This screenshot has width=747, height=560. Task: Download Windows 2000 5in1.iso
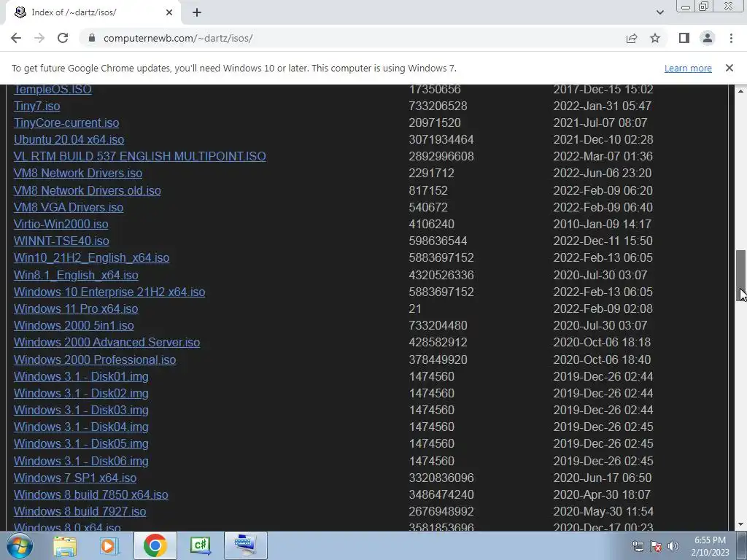(74, 325)
